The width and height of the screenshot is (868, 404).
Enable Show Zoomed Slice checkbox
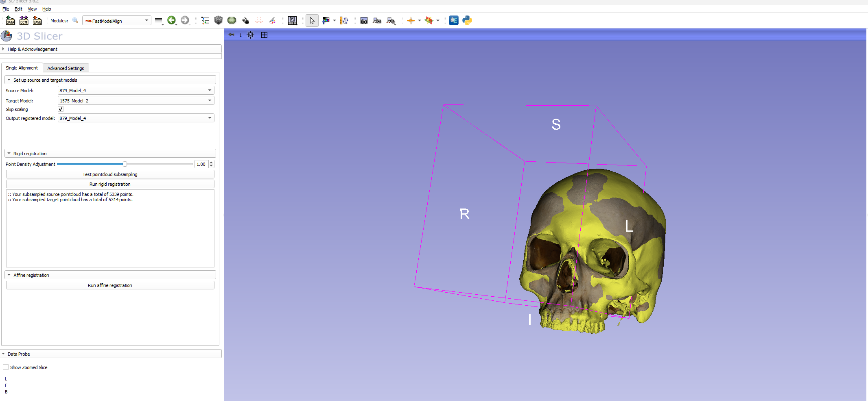pyautogui.click(x=6, y=367)
